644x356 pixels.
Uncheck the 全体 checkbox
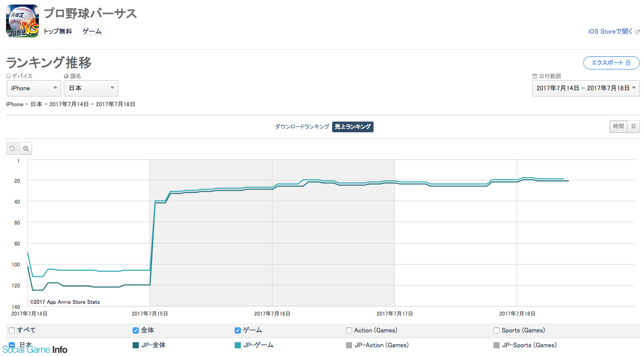click(136, 330)
